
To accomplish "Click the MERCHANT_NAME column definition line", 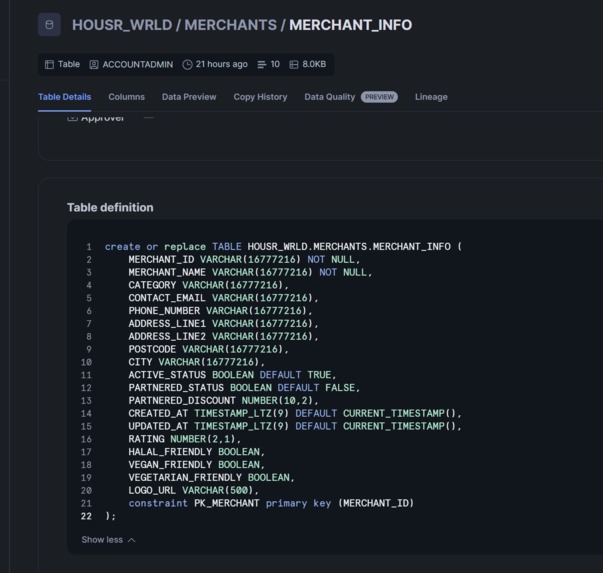I will pyautogui.click(x=250, y=272).
